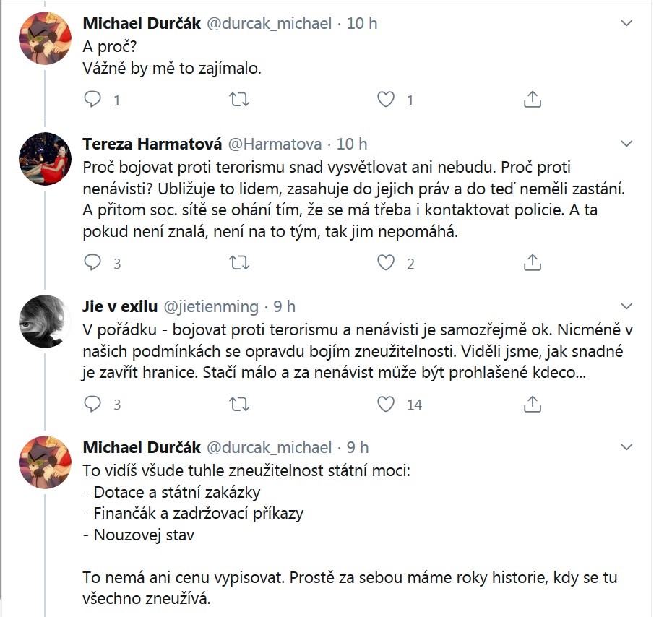This screenshot has height=617, width=672.
Task: Click Tereza Harmatová's profile avatar
Action: click(x=44, y=158)
